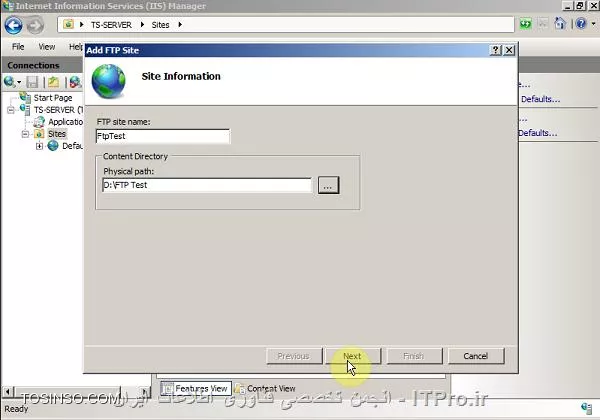The width and height of the screenshot is (600, 420).
Task: Click the Physical path input field
Action: click(x=207, y=185)
